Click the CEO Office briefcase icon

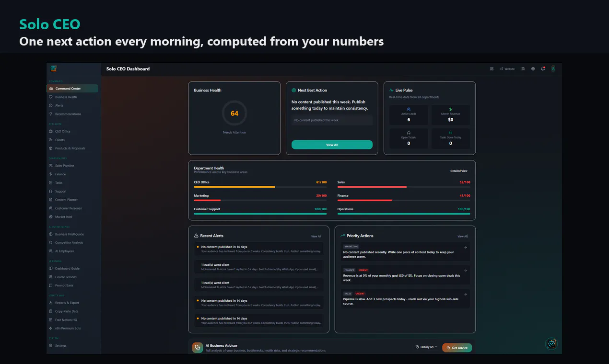(51, 131)
